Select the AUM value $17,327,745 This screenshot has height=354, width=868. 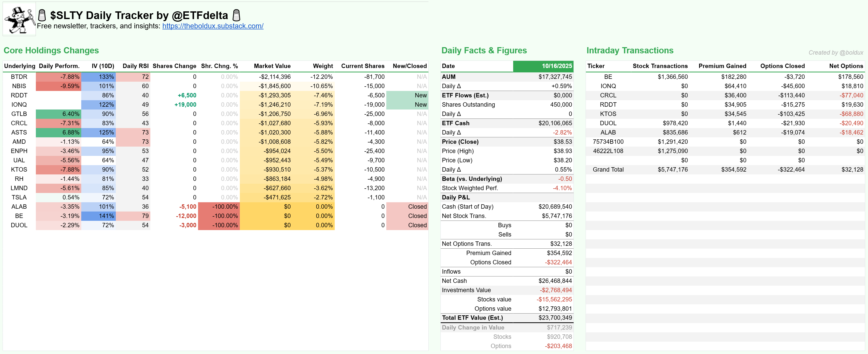pyautogui.click(x=555, y=77)
